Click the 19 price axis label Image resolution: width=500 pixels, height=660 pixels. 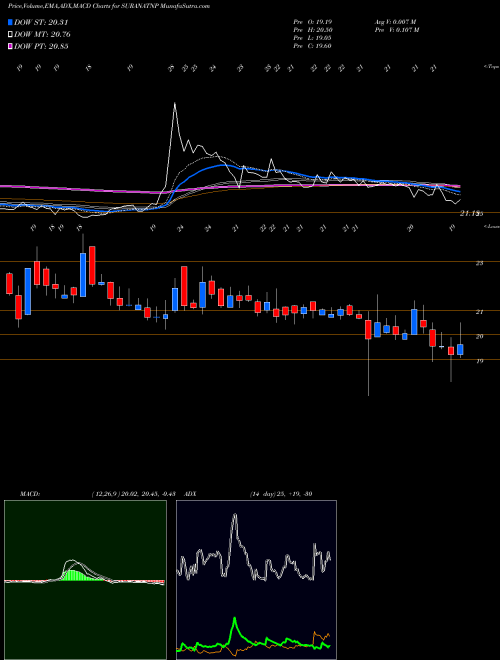coord(479,361)
